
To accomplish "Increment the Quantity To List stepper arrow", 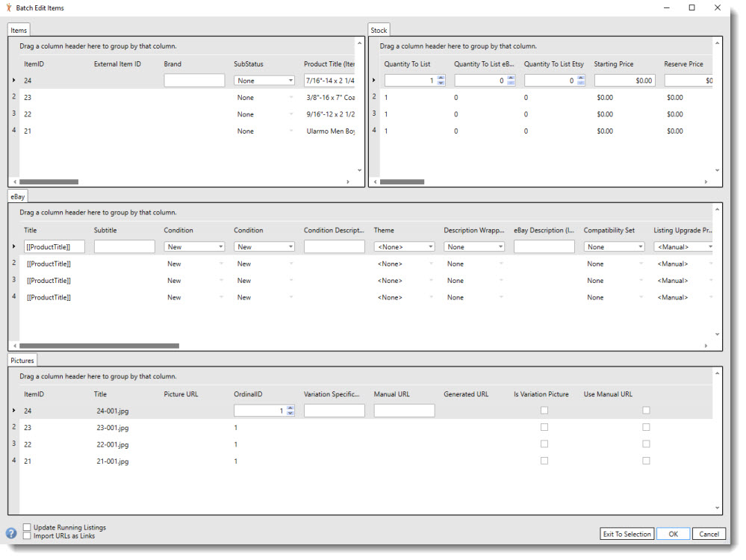I will (441, 76).
